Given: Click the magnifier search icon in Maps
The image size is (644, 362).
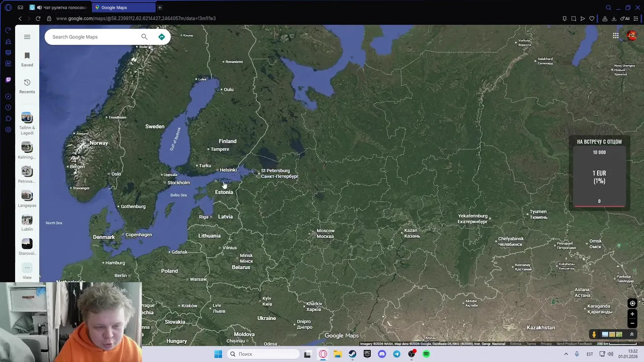Looking at the screenshot, I should (144, 37).
